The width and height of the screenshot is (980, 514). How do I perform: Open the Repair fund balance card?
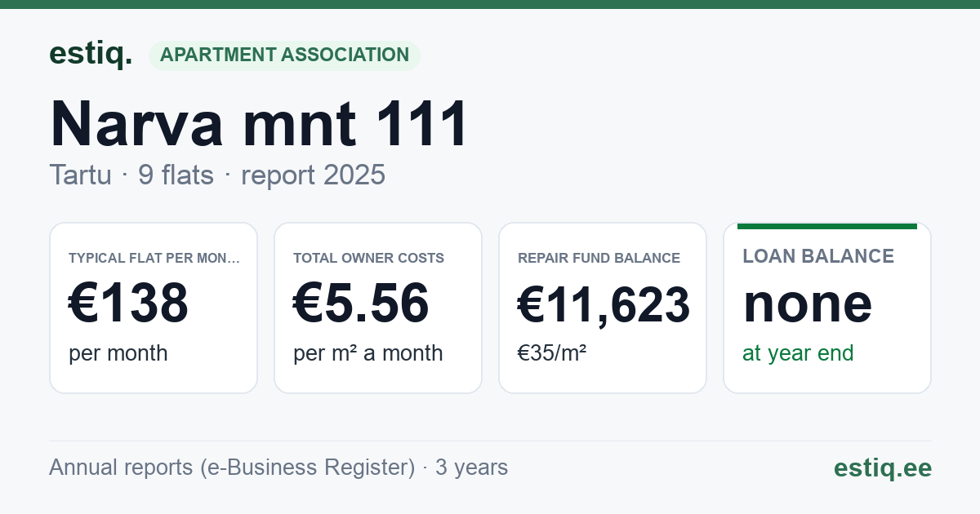pyautogui.click(x=603, y=308)
